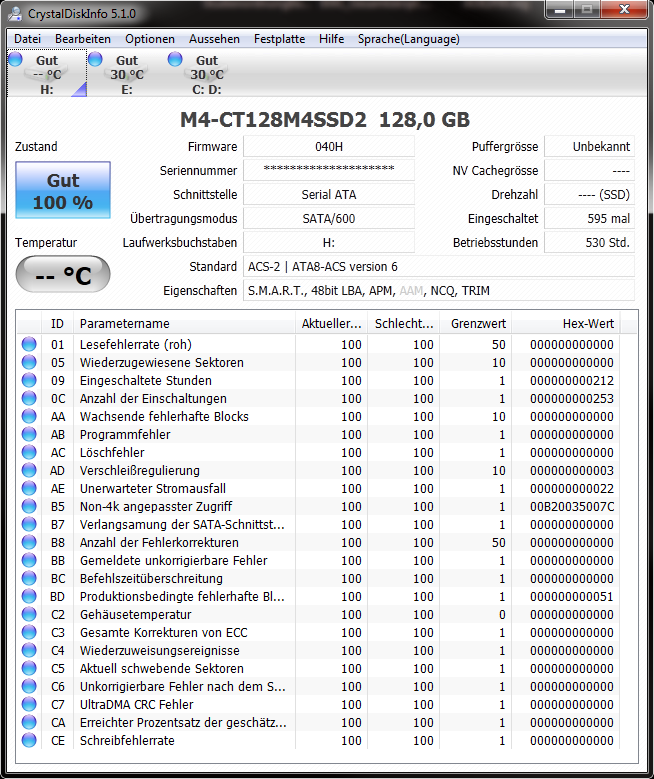Close the CrystalDiskInfo window
Image resolution: width=654 pixels, height=779 pixels.
click(624, 10)
